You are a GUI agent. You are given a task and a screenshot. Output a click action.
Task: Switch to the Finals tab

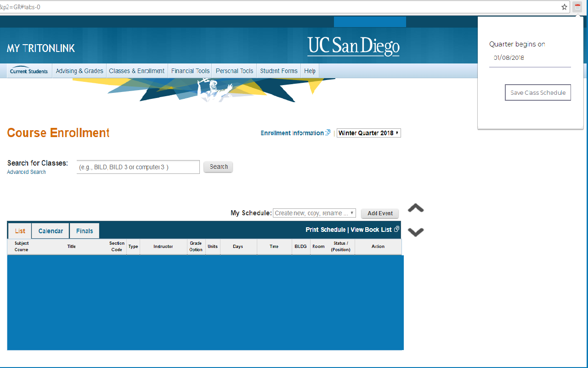[84, 230]
